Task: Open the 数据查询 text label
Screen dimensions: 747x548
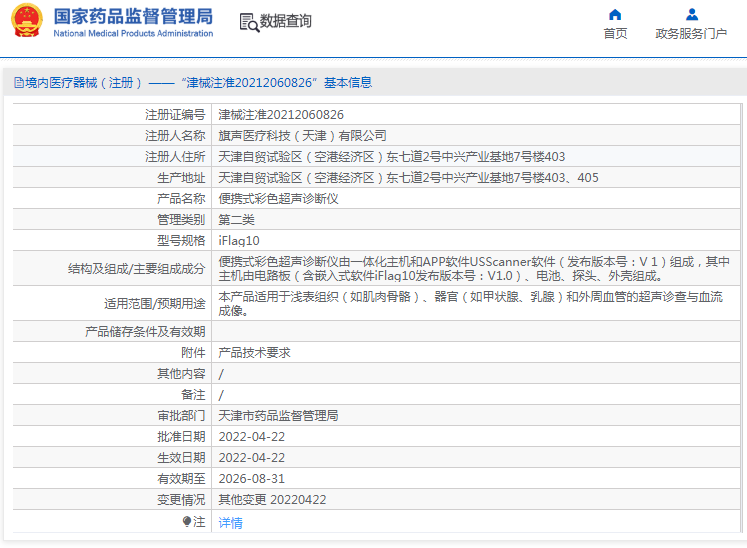Action: click(285, 21)
